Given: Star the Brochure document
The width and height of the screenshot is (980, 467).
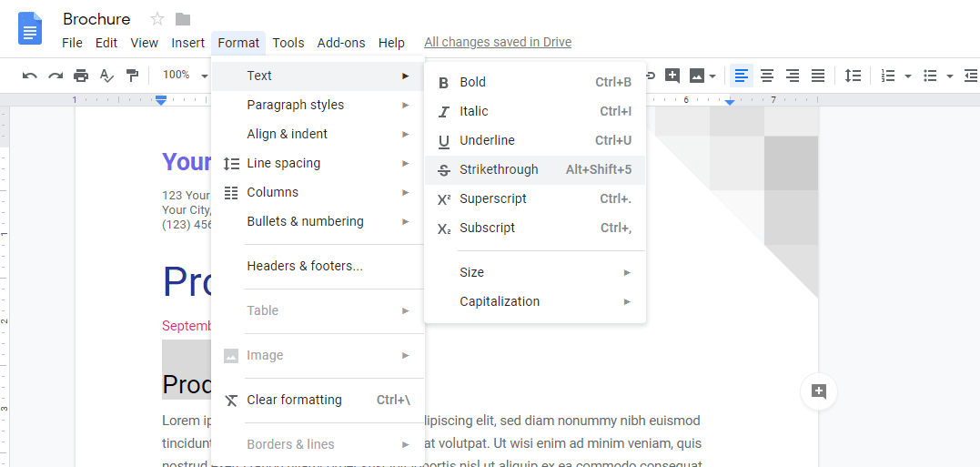Looking at the screenshot, I should (157, 19).
